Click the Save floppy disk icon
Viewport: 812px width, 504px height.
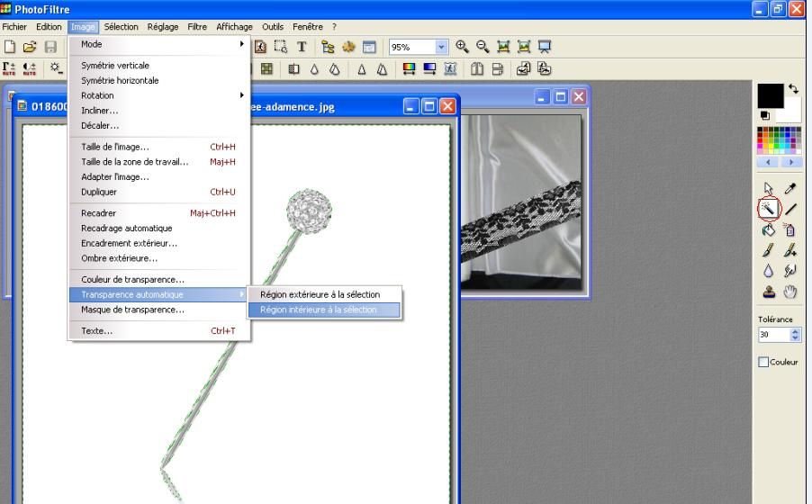pyautogui.click(x=50, y=47)
